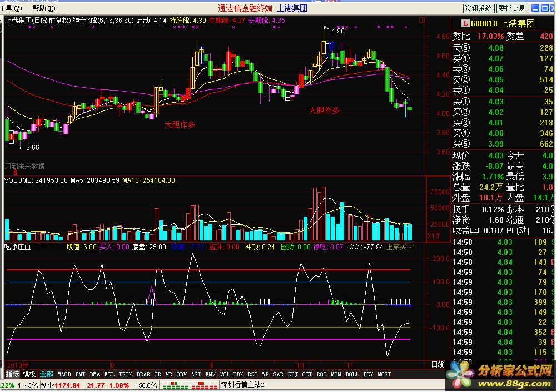This screenshot has width=557, height=392.
Task: Click the 现价 4.03 row
Action: coord(478,155)
